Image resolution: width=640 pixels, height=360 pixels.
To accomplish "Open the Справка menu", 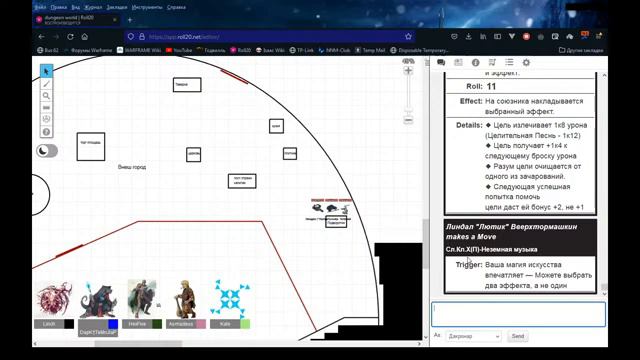I will click(176, 7).
